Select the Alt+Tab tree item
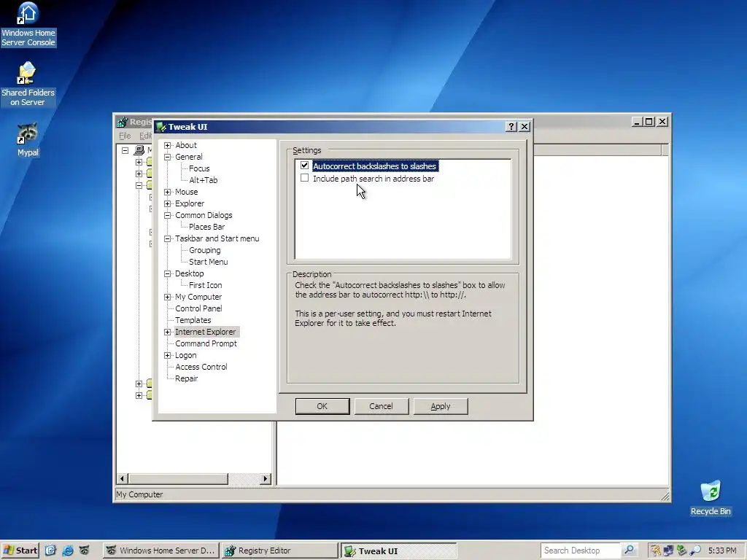Viewport: 747px width, 560px height. click(204, 180)
